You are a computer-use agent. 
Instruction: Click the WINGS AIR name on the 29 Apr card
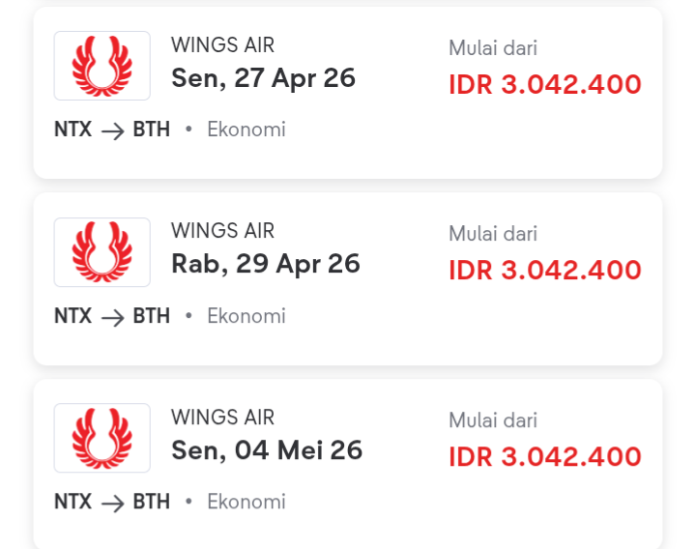point(222,231)
